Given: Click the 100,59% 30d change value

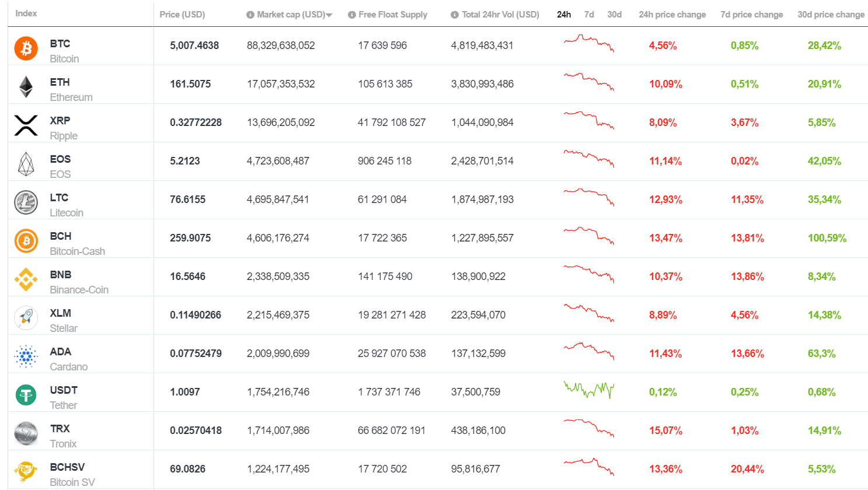Looking at the screenshot, I should click(x=827, y=238).
